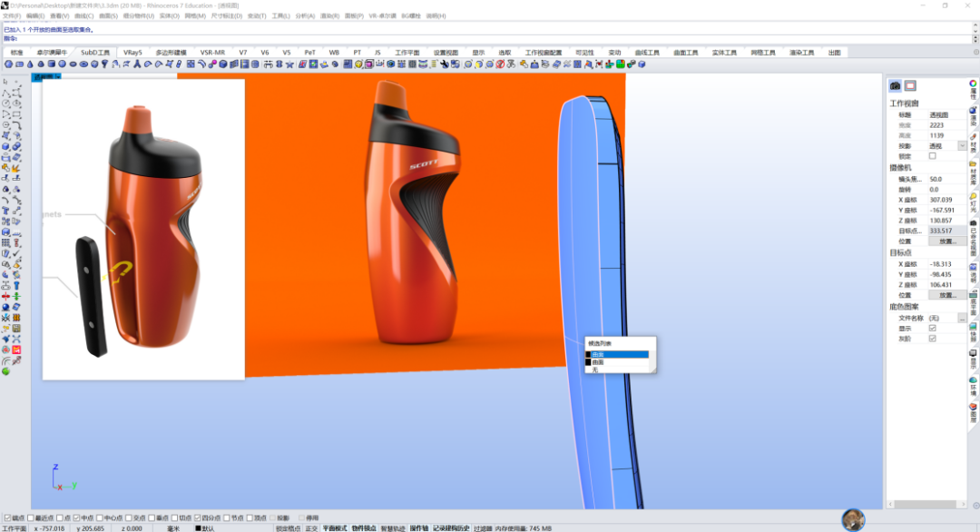The height and width of the screenshot is (532, 980).
Task: Click the wrench icon in the top toolbar
Action: [444, 64]
